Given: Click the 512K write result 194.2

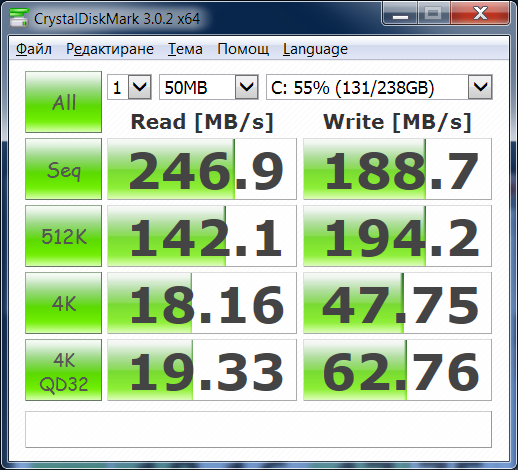Looking at the screenshot, I should 397,236.
